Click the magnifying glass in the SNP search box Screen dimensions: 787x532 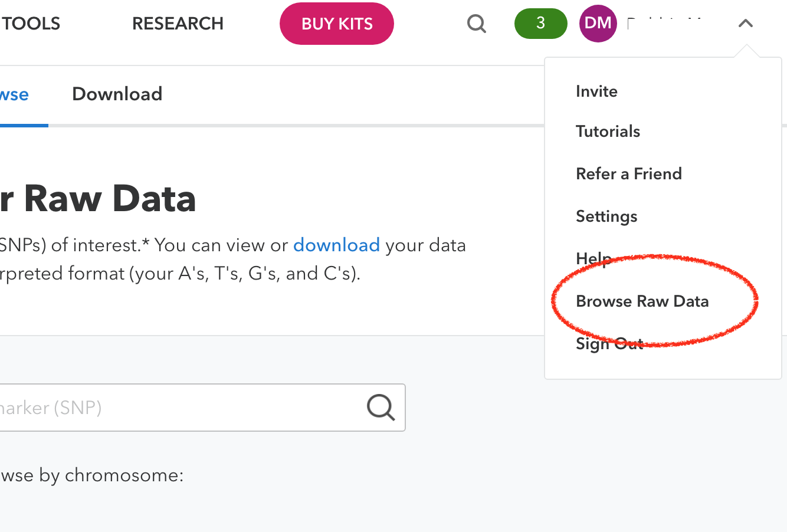tap(381, 408)
